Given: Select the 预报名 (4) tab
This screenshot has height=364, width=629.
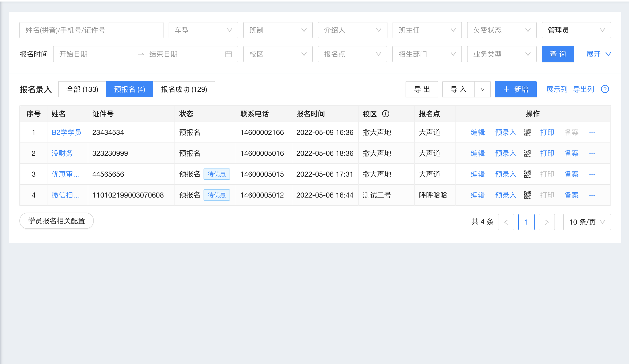Looking at the screenshot, I should pos(130,89).
